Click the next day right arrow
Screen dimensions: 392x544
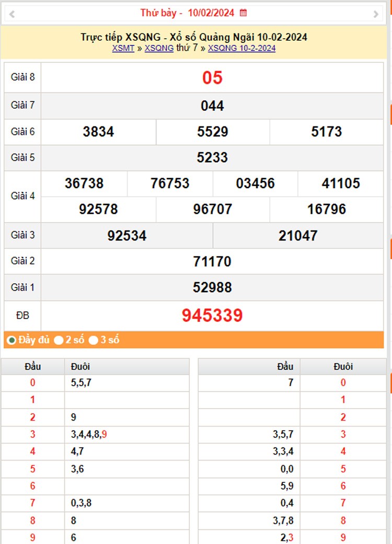point(376,14)
